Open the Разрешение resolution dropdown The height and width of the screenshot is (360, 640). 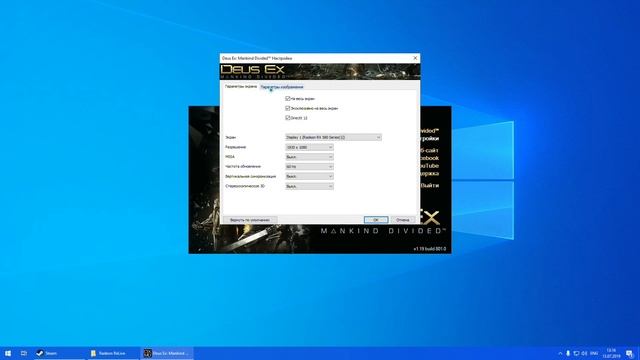(309, 147)
